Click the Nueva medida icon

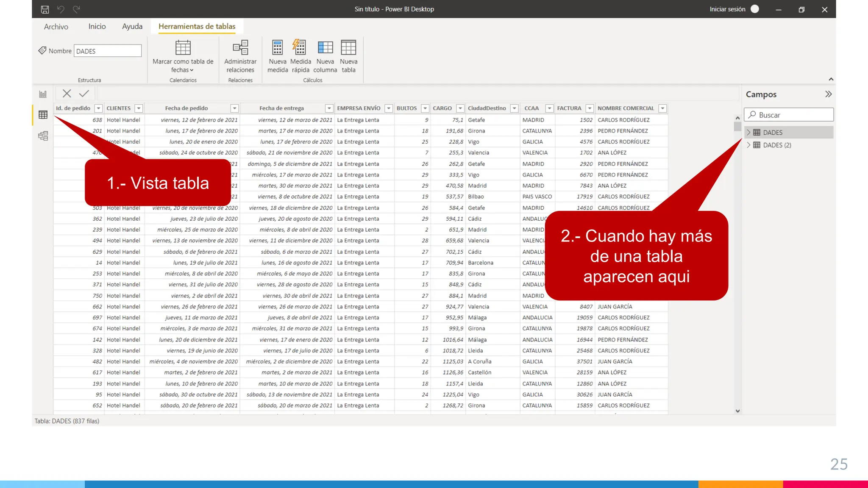pyautogui.click(x=278, y=48)
